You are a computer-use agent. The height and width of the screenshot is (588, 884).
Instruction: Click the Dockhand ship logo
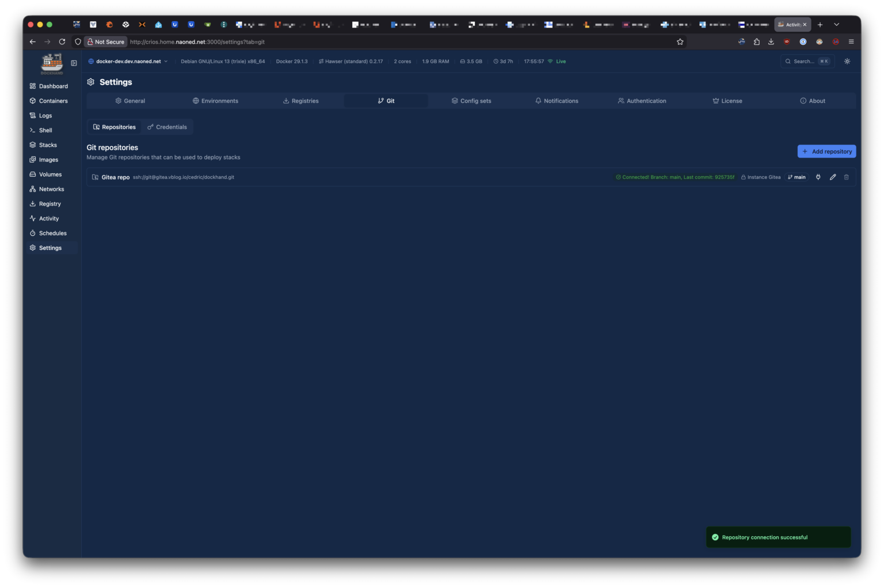pyautogui.click(x=52, y=63)
